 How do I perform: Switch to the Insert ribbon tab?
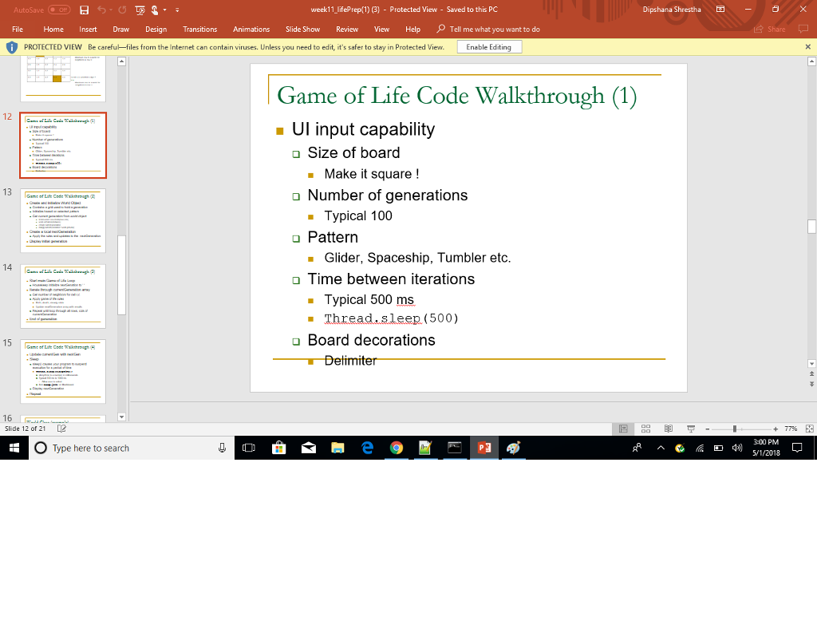point(88,30)
